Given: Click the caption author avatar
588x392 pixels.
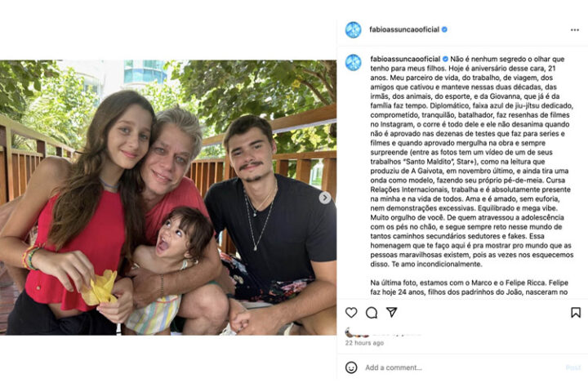Looking at the screenshot, I should (353, 63).
